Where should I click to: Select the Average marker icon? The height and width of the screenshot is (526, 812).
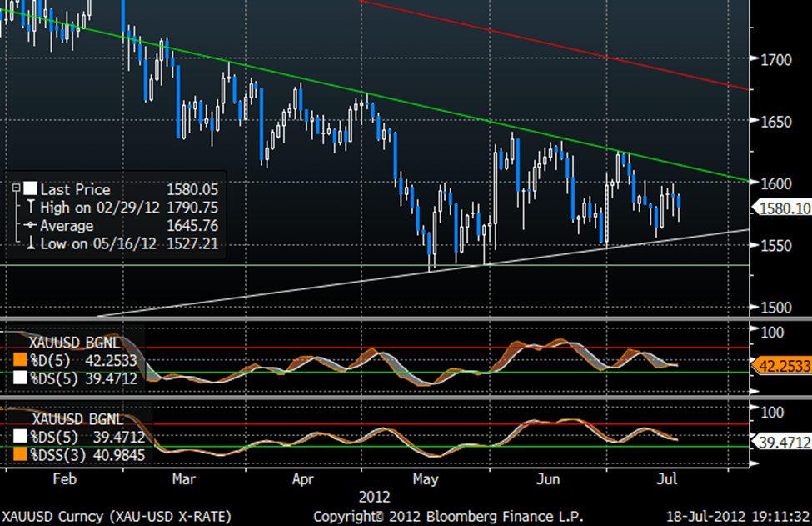[30, 225]
